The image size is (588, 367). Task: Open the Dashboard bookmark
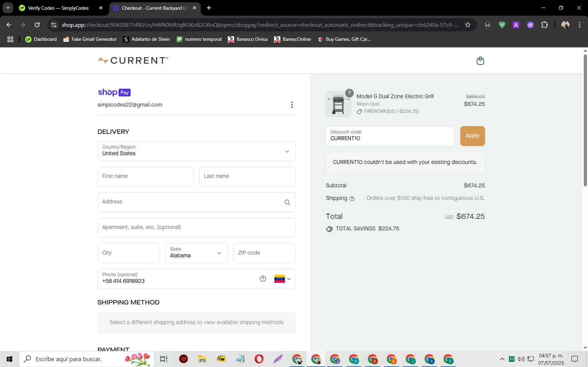pyautogui.click(x=41, y=39)
